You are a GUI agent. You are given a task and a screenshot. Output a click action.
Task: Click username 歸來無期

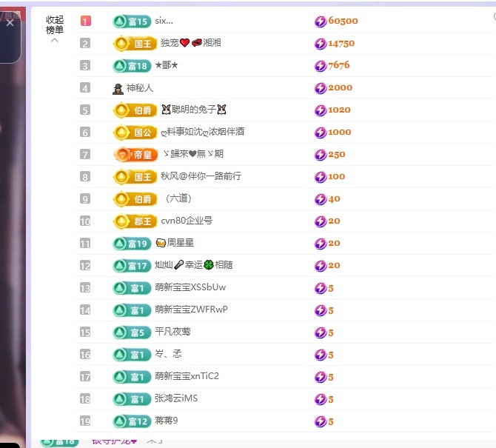pyautogui.click(x=193, y=154)
